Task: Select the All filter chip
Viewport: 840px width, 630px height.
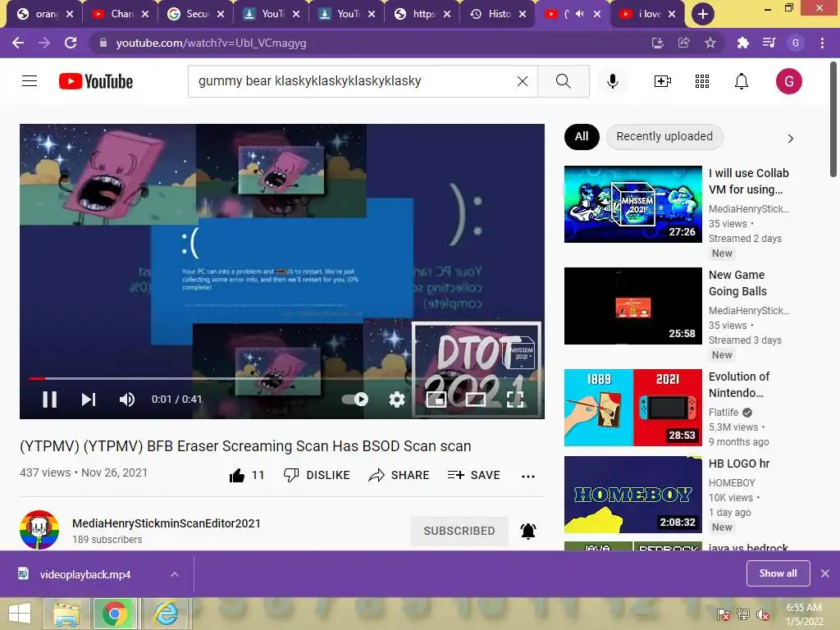Action: 582,137
